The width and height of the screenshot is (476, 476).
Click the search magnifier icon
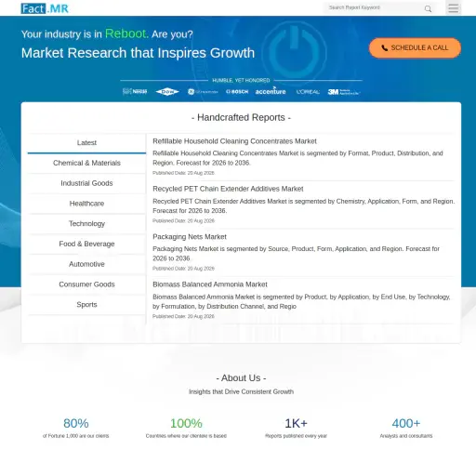pos(428,8)
